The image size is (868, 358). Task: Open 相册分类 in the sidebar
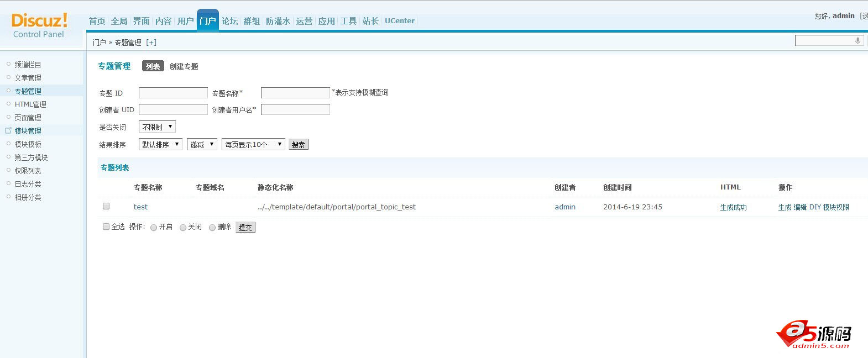pyautogui.click(x=28, y=197)
